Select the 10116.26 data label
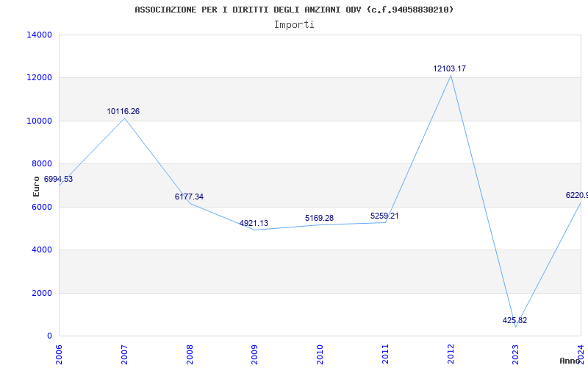Screen dimensions: 588x368 [x=123, y=111]
